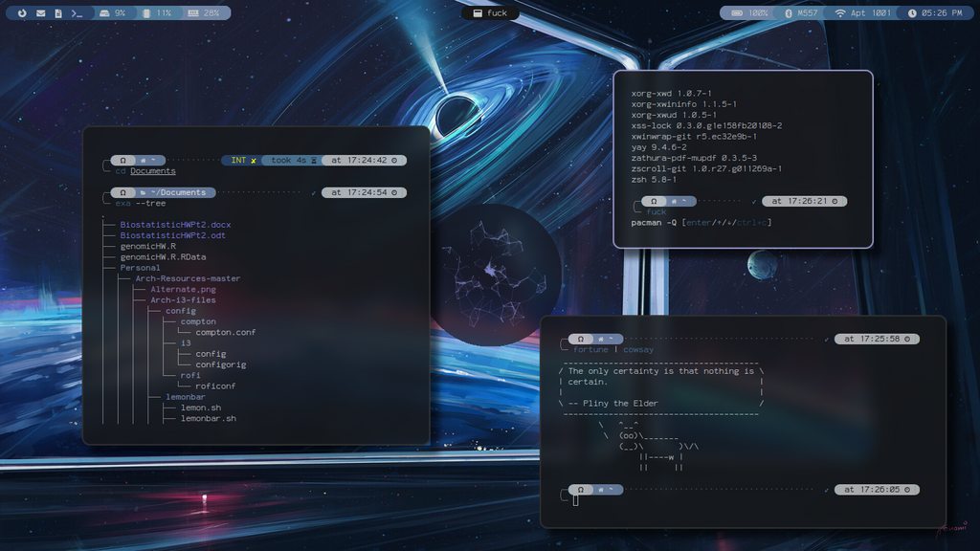The image size is (980, 551).
Task: Open the document file launcher icon
Action: pos(58,13)
